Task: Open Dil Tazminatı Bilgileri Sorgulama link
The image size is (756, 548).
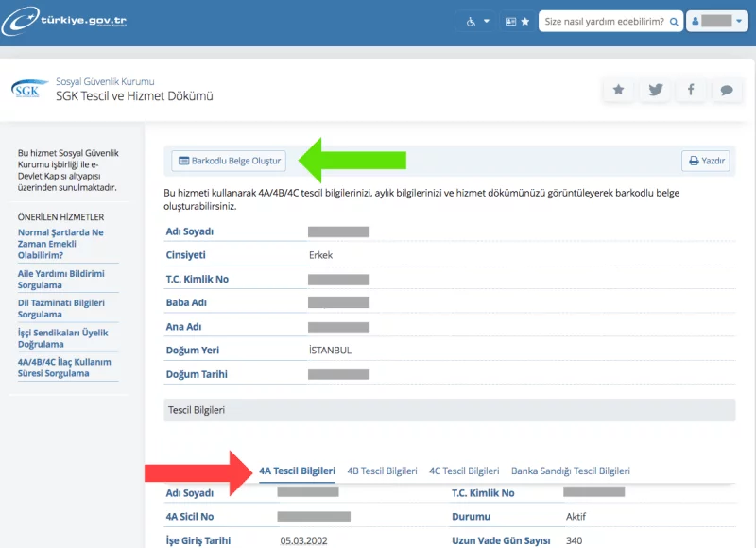Action: coord(61,308)
